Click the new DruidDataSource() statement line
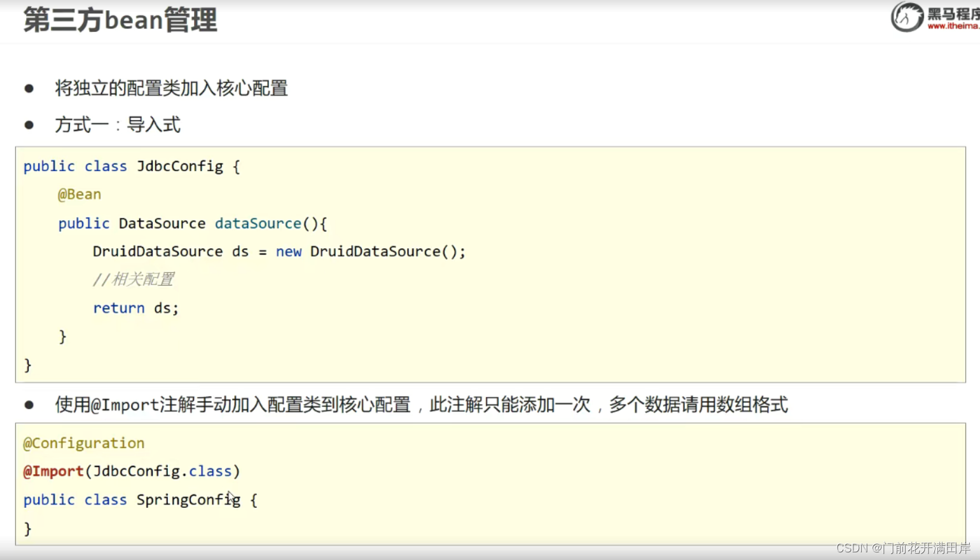 (279, 251)
